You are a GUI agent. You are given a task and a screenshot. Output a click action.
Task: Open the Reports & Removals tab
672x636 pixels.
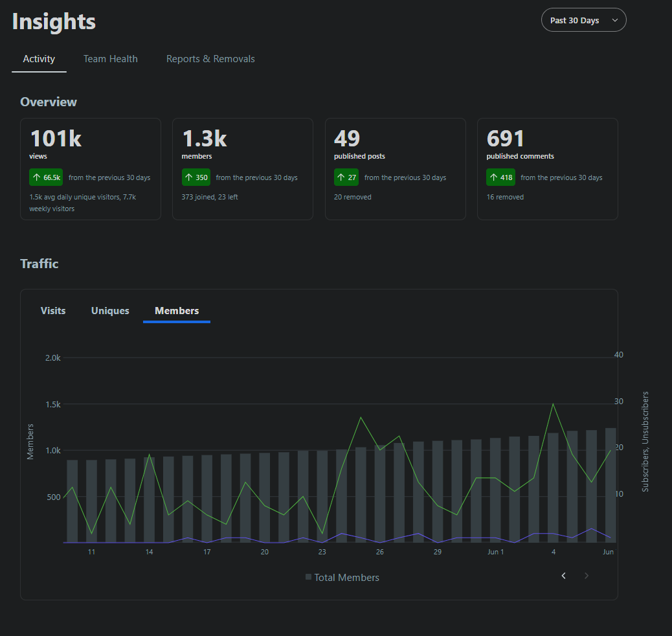(210, 59)
